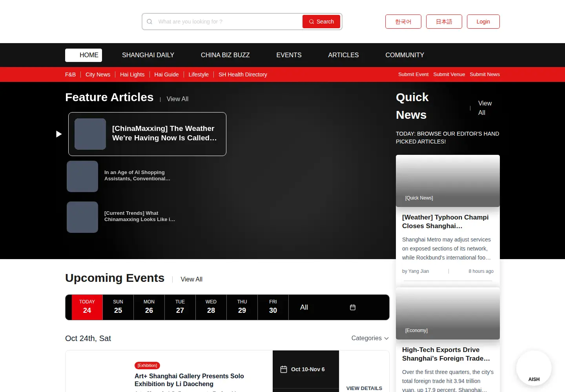
Task: Select FRI 30 date tab
Action: tap(273, 307)
